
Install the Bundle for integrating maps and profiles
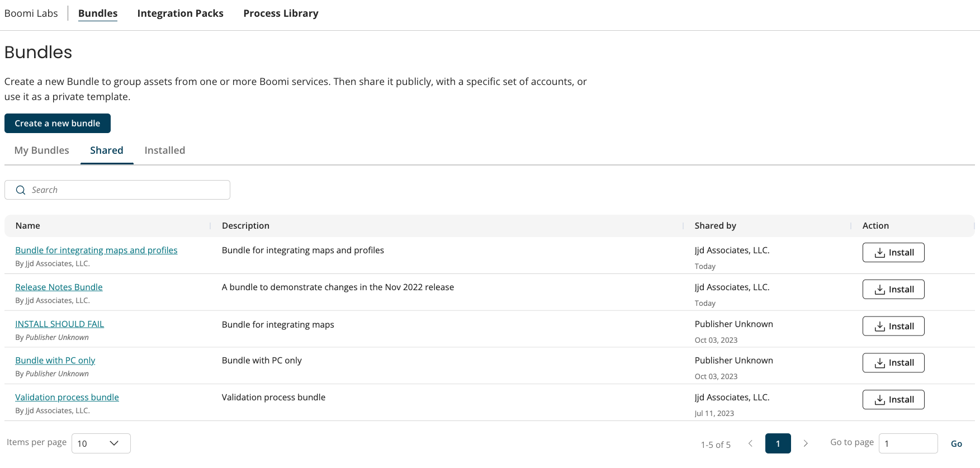(x=893, y=253)
